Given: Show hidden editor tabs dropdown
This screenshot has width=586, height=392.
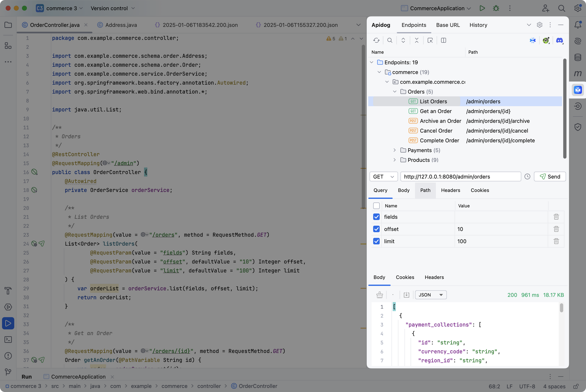Looking at the screenshot, I should click(358, 25).
